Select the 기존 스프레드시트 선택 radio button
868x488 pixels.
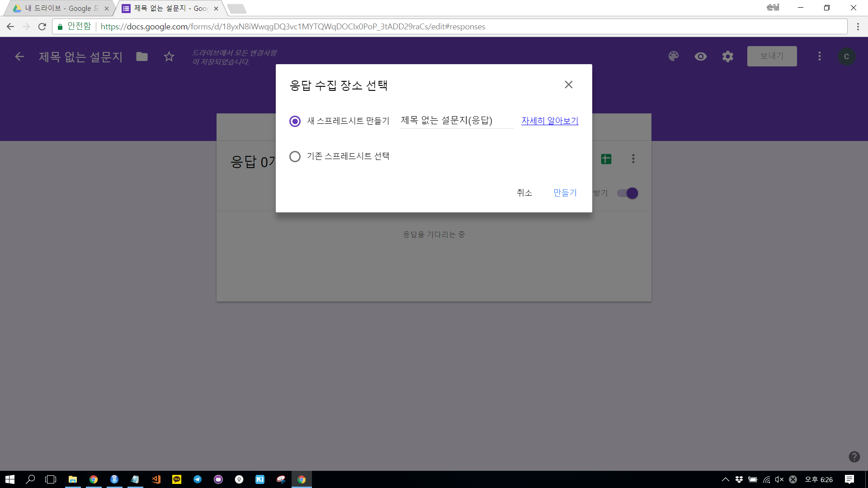click(x=295, y=156)
